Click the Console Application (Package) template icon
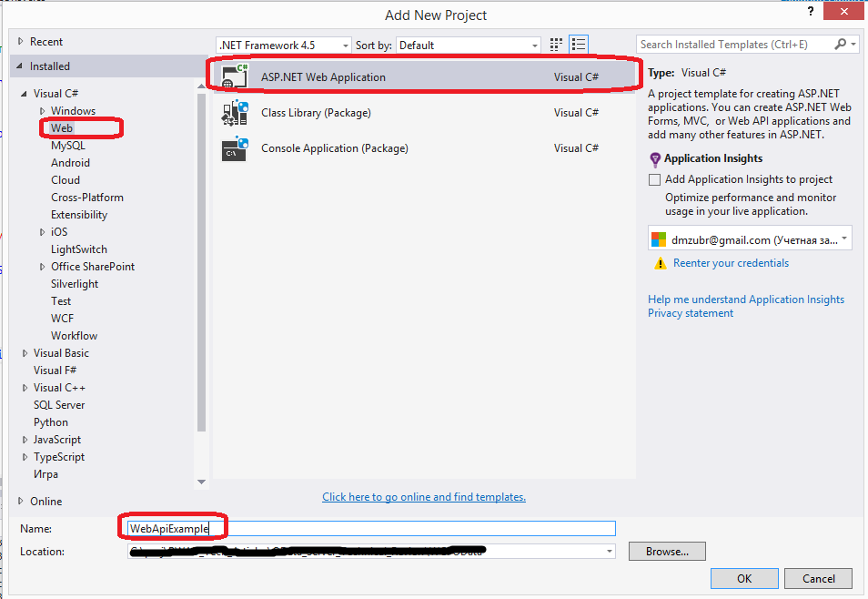The width and height of the screenshot is (868, 599). click(235, 148)
